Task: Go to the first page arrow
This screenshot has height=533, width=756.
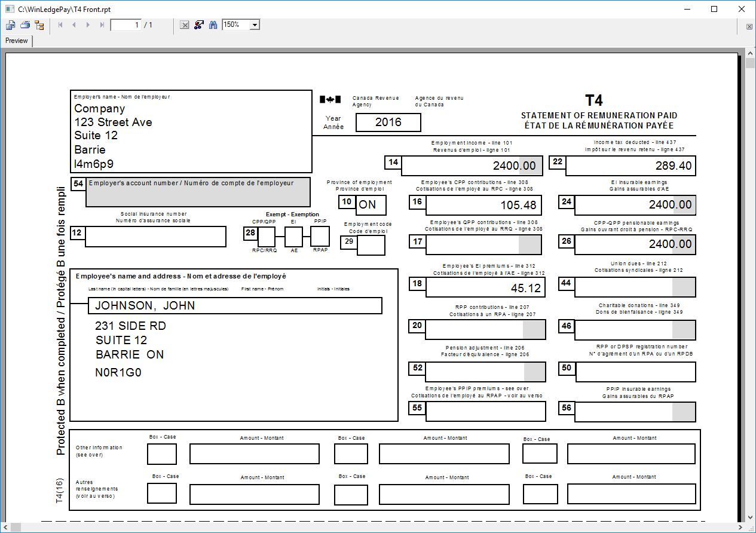Action: coord(60,25)
